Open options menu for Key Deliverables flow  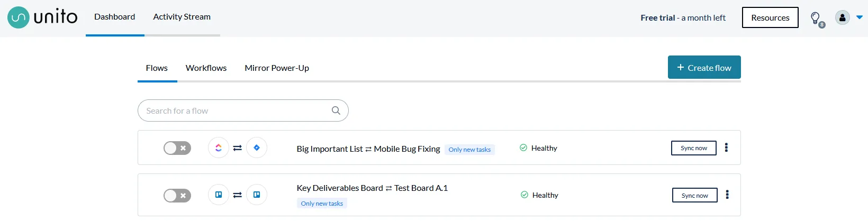pyautogui.click(x=727, y=195)
